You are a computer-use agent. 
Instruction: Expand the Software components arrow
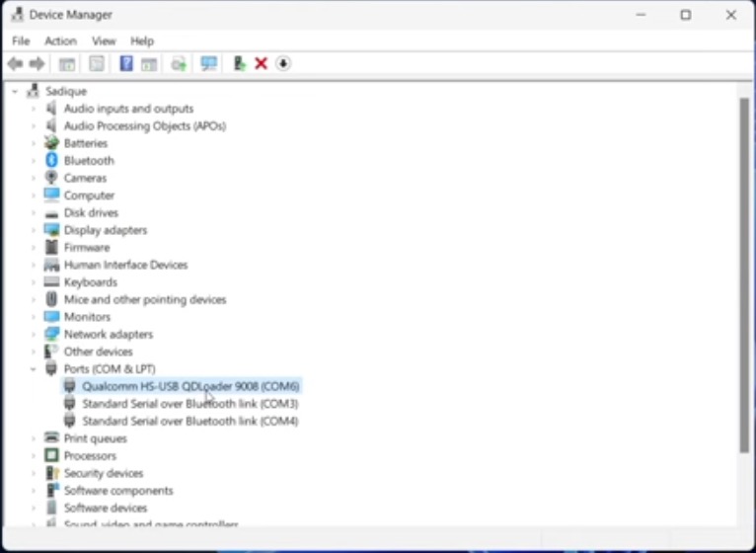coord(34,491)
